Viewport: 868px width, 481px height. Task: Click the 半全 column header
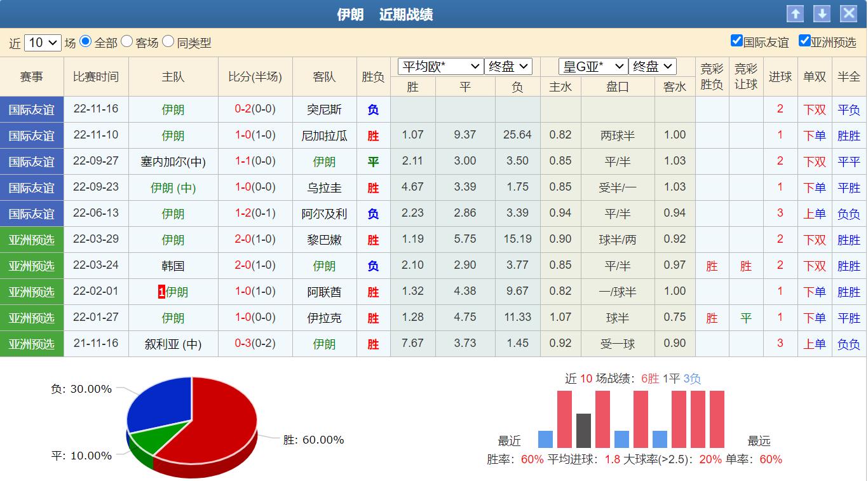pyautogui.click(x=849, y=77)
